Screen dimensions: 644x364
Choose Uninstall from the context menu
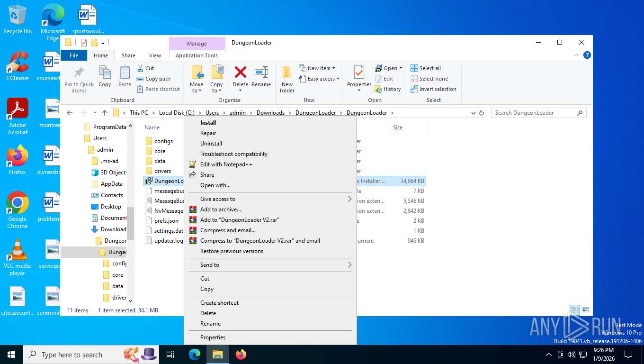click(270, 144)
